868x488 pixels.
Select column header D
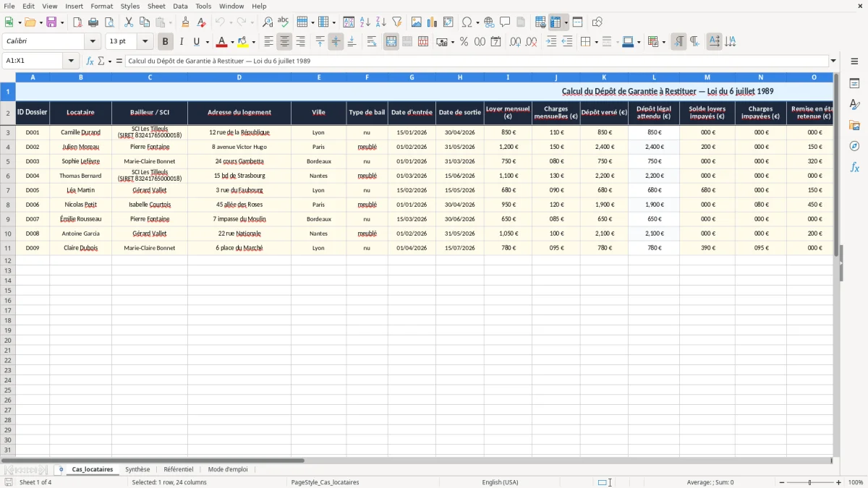(x=239, y=77)
